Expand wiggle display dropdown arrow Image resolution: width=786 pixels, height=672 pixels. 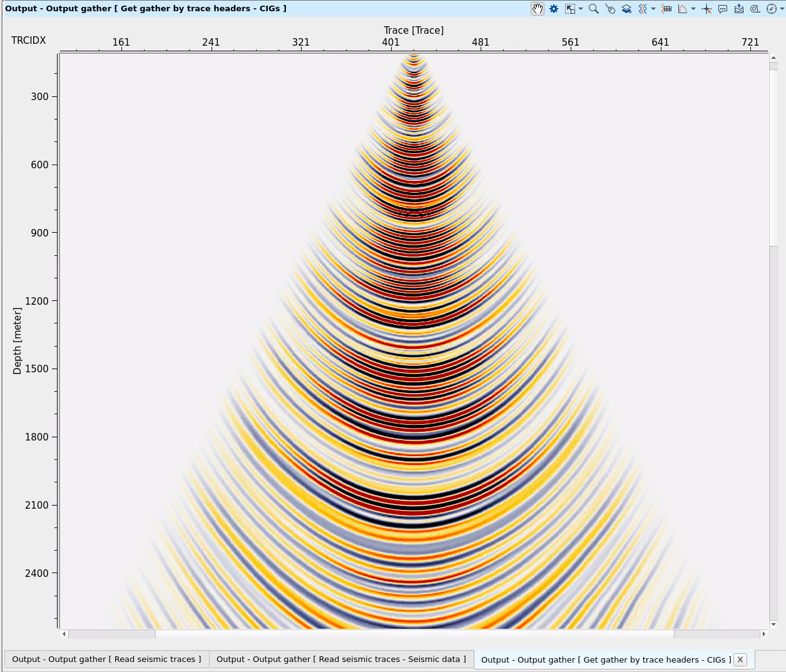653,9
